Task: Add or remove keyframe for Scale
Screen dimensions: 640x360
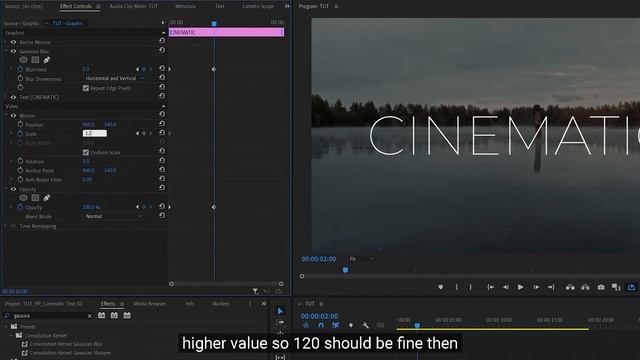Action: point(144,133)
